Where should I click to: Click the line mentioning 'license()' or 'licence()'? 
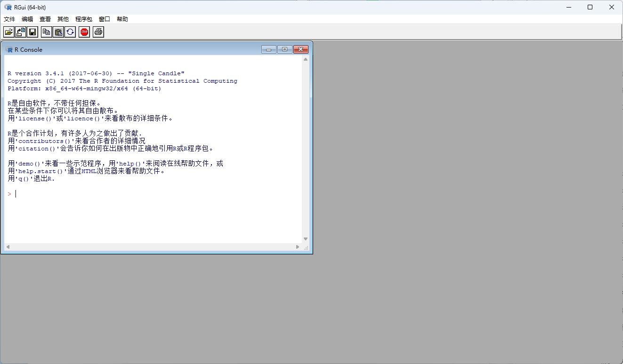coord(90,119)
